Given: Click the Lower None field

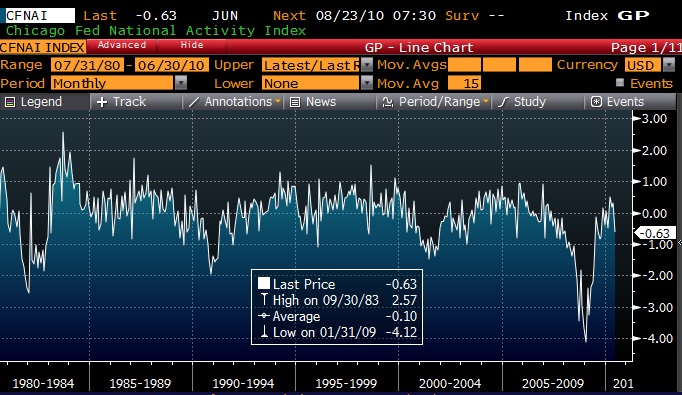Looking at the screenshot, I should [x=311, y=83].
